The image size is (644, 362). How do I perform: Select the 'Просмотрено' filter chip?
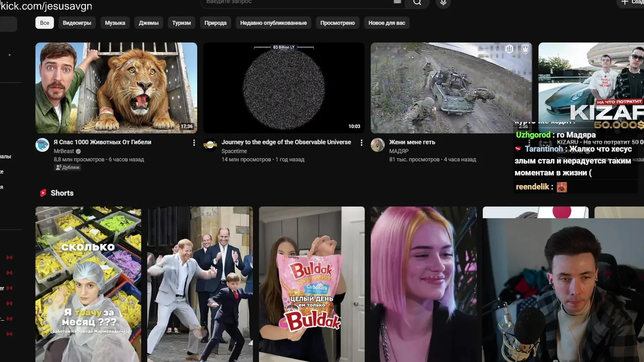[x=338, y=23]
